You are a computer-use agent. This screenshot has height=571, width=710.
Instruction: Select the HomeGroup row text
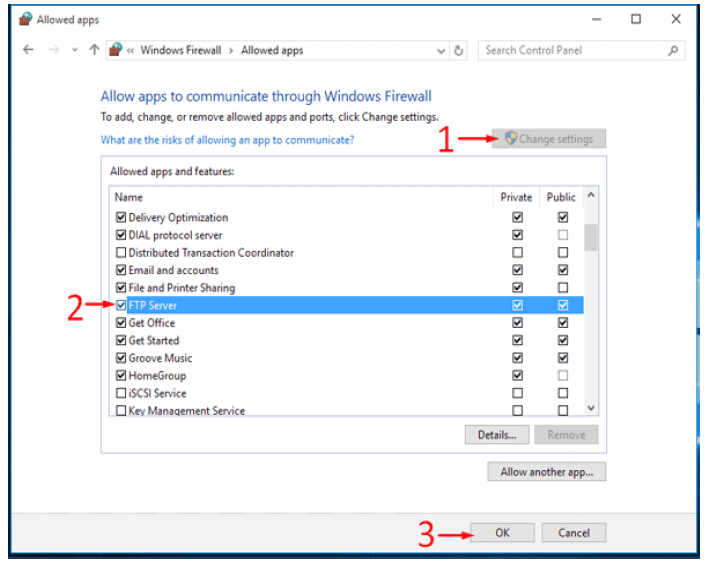(x=157, y=376)
